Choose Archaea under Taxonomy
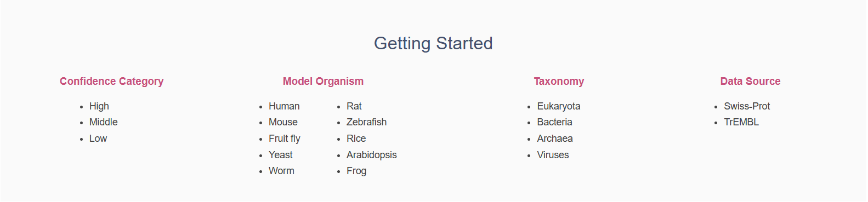Screen dimensions: 868x202 pos(555,138)
